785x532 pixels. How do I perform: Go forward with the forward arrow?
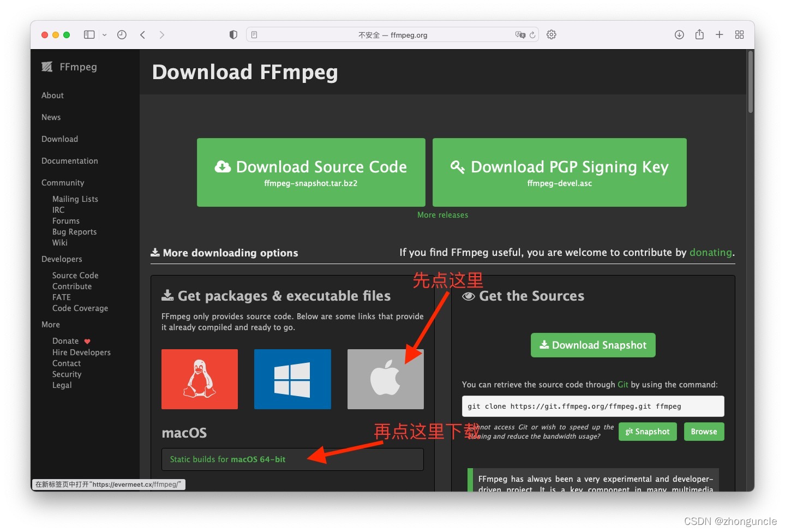point(161,35)
